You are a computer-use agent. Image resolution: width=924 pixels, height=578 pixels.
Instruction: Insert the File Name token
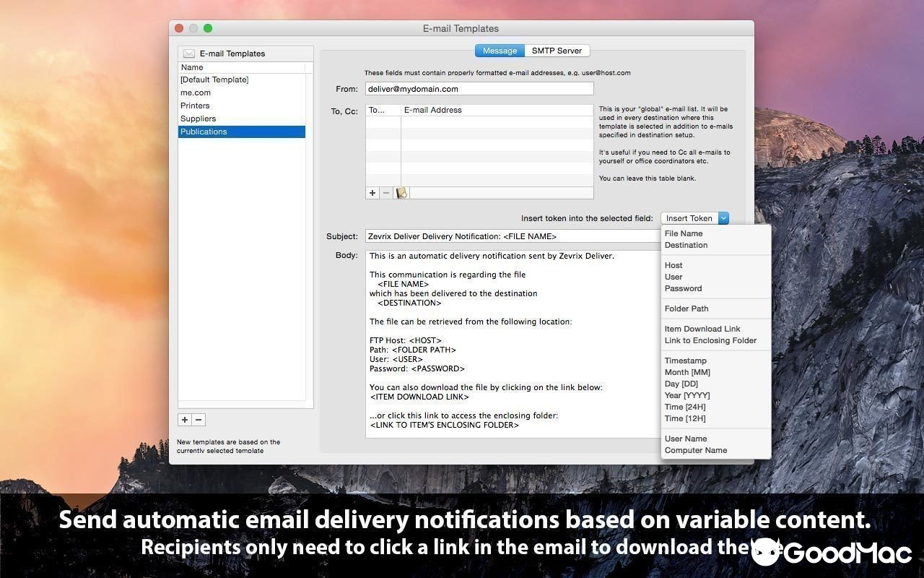tap(683, 233)
